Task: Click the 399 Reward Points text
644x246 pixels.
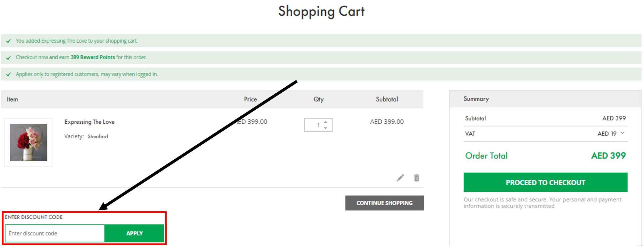Action: [93, 57]
